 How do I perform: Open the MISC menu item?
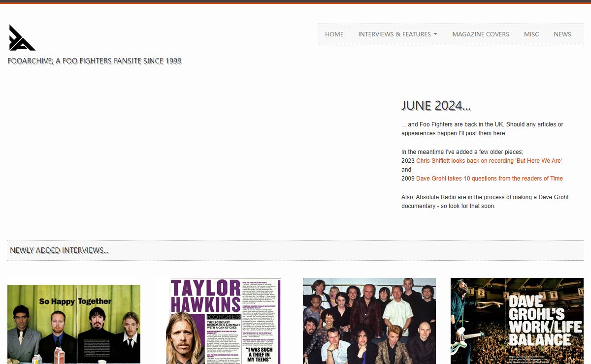click(531, 34)
